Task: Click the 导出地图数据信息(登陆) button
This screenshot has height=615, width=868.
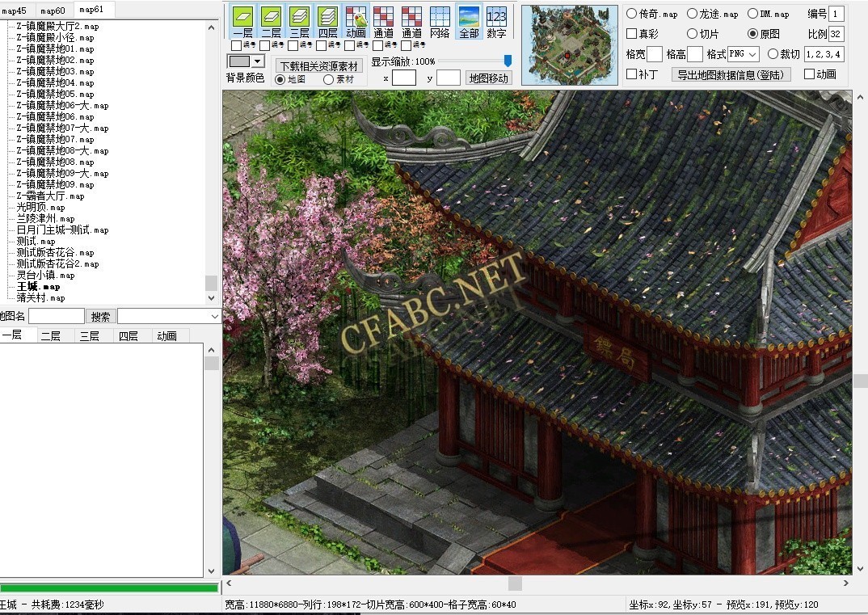Action: click(731, 74)
